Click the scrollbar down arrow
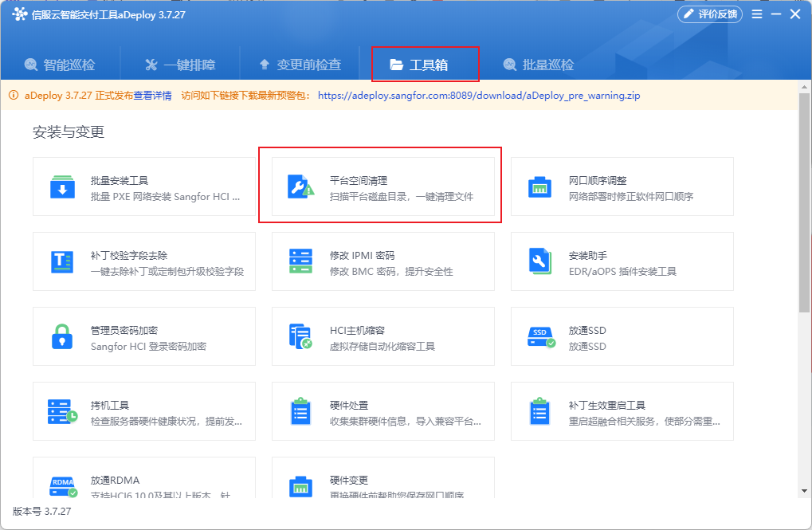Viewport: 812px width, 530px height. pos(804,491)
